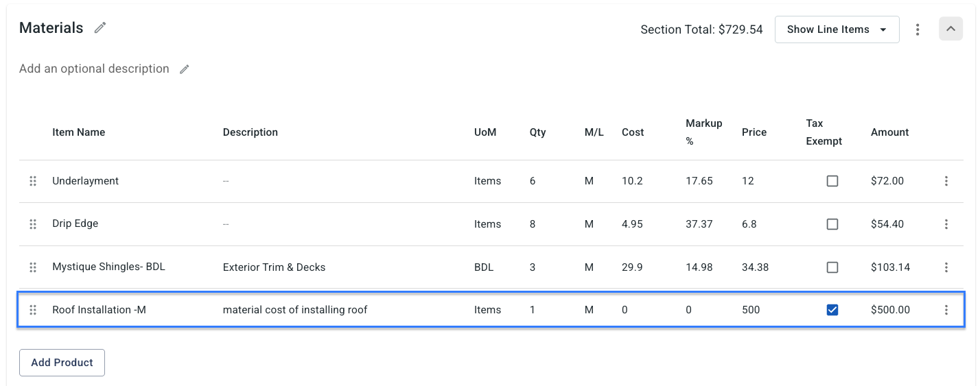
Task: Collapse the Materials section with chevron
Action: point(950,29)
